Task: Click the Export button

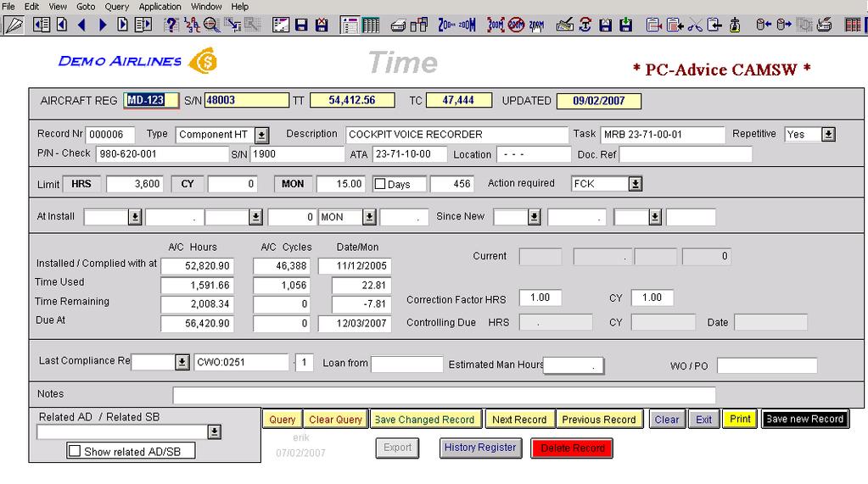Action: 397,448
